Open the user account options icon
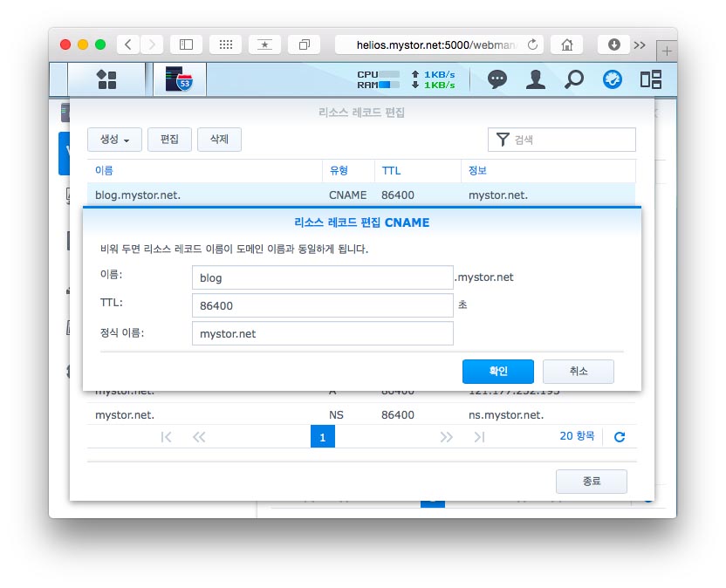 coord(535,79)
